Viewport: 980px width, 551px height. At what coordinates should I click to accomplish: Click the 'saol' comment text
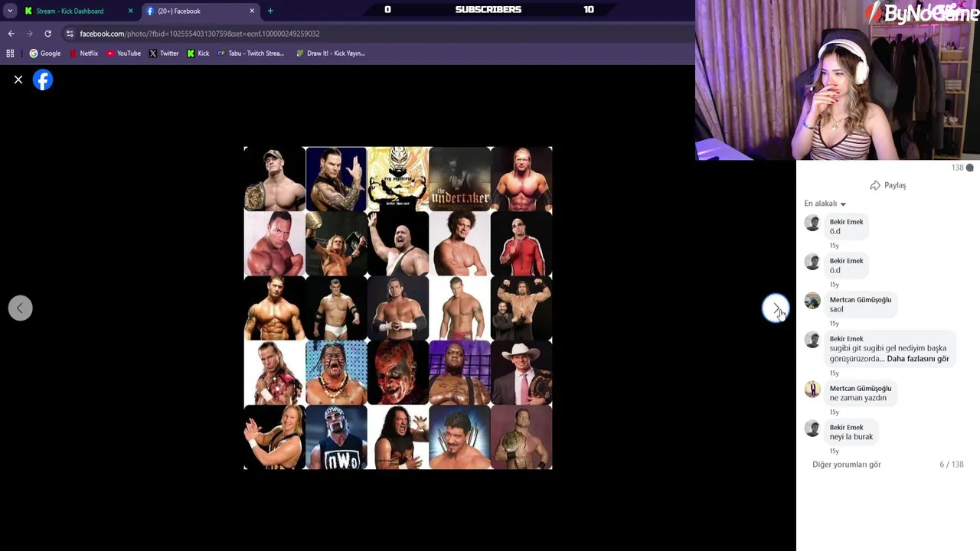pos(836,309)
